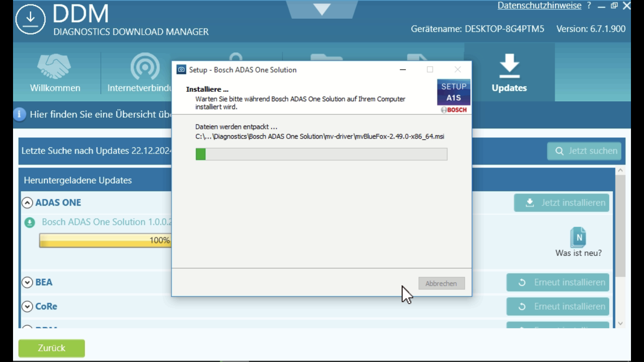
Task: Expand the top center dropdown arrow
Action: pyautogui.click(x=322, y=9)
